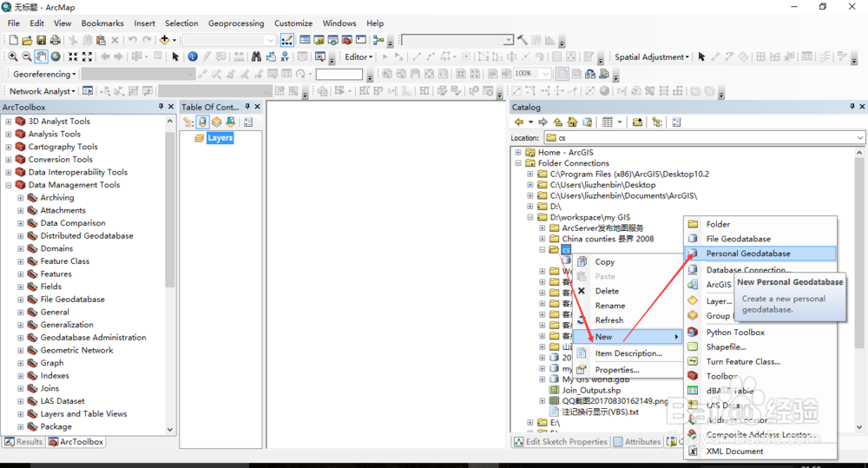Click the Fixed Zoom In icon
The height and width of the screenshot is (468, 868).
(73, 56)
